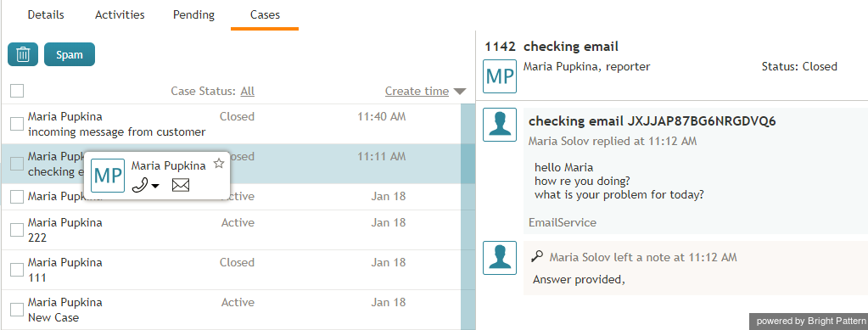Mark Maria Pupkina as favorite with star
This screenshot has width=868, height=330.
pos(219,164)
